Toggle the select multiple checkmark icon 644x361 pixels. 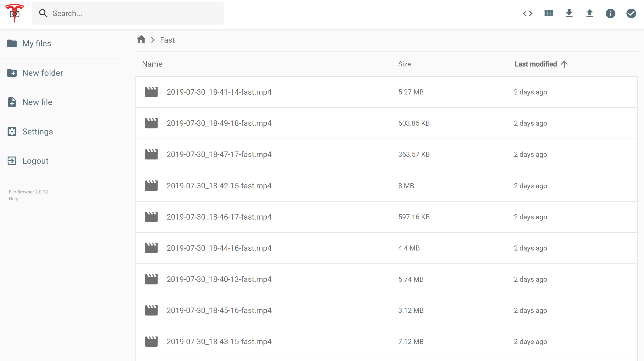tap(631, 13)
